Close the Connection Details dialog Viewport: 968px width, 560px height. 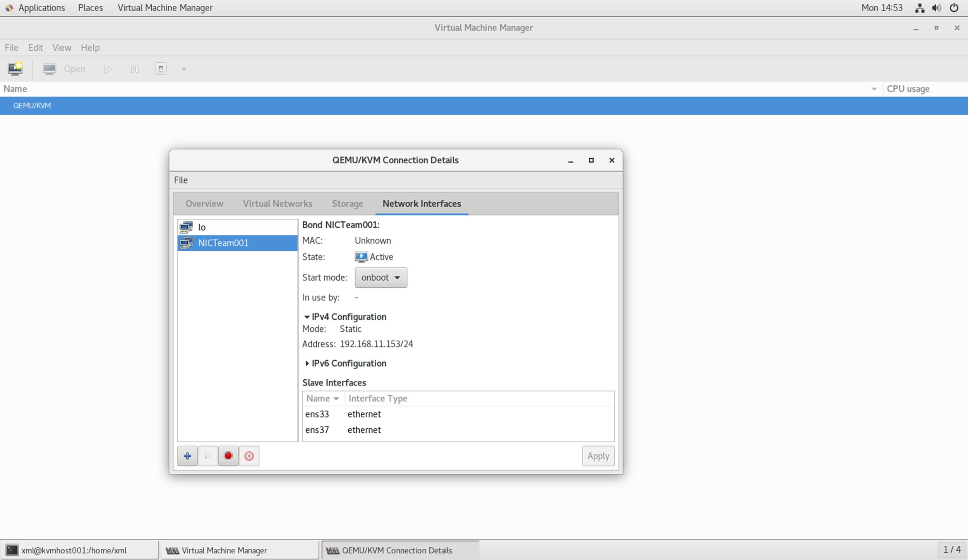pyautogui.click(x=612, y=160)
